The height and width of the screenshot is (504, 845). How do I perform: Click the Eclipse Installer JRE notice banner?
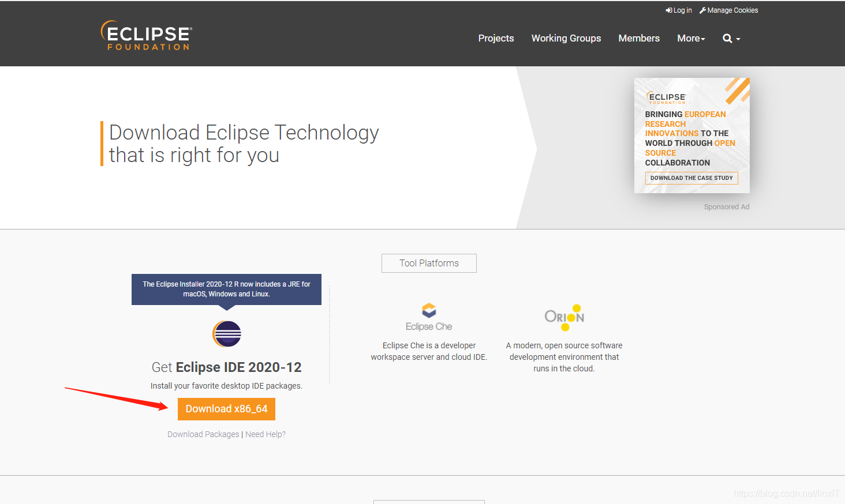coord(226,289)
